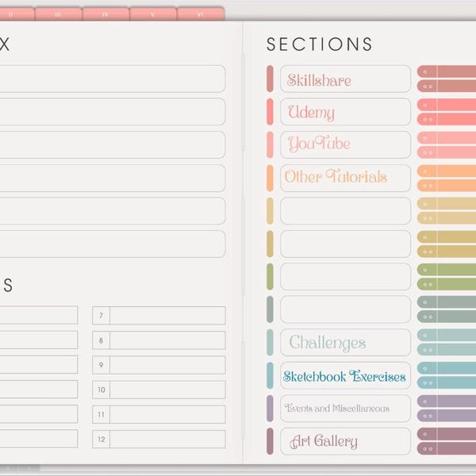Click the blank section box beside the olive green pill

tap(345, 277)
